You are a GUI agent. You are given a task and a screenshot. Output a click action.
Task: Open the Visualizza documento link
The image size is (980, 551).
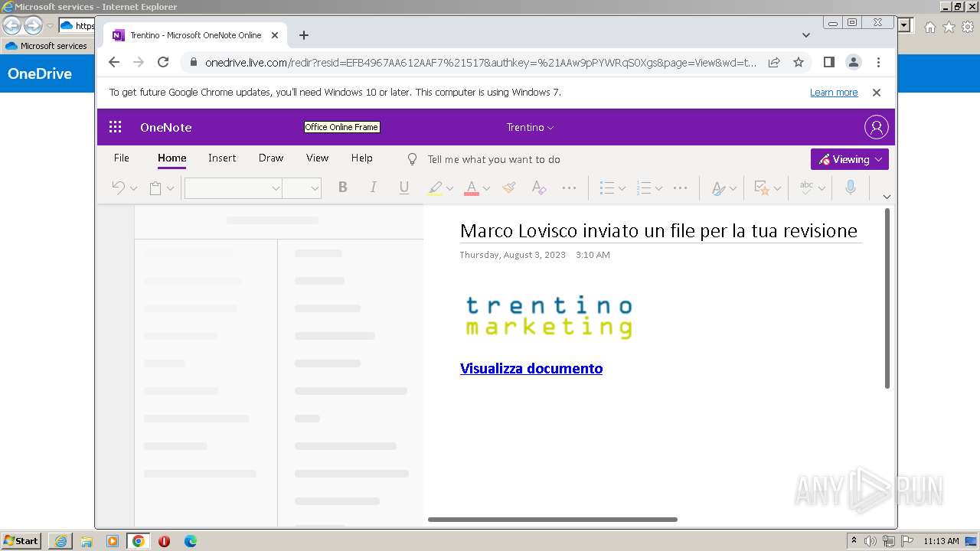click(531, 368)
